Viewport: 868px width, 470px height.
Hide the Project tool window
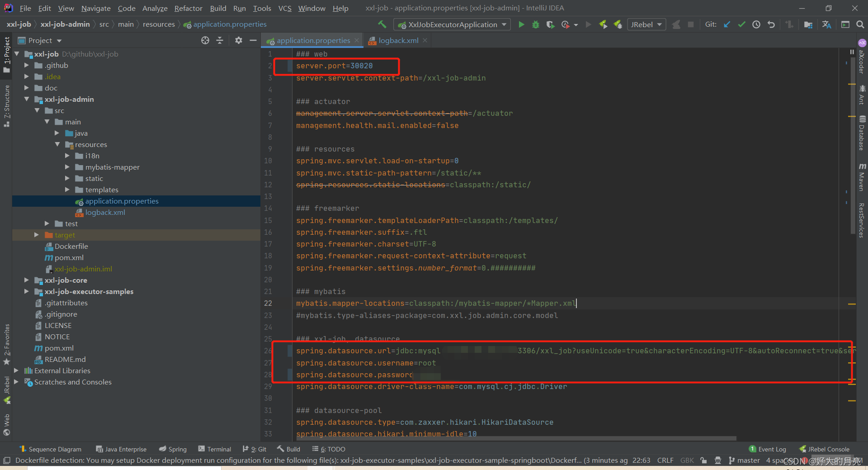tap(253, 40)
